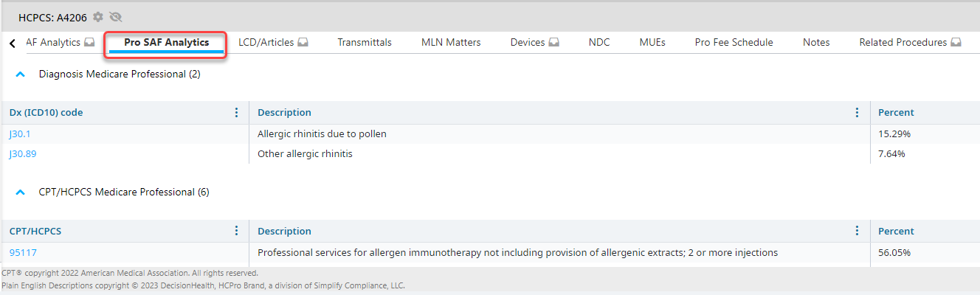This screenshot has width=980, height=295.
Task: Open HCPCS A4206 settings gear icon
Action: point(98,17)
